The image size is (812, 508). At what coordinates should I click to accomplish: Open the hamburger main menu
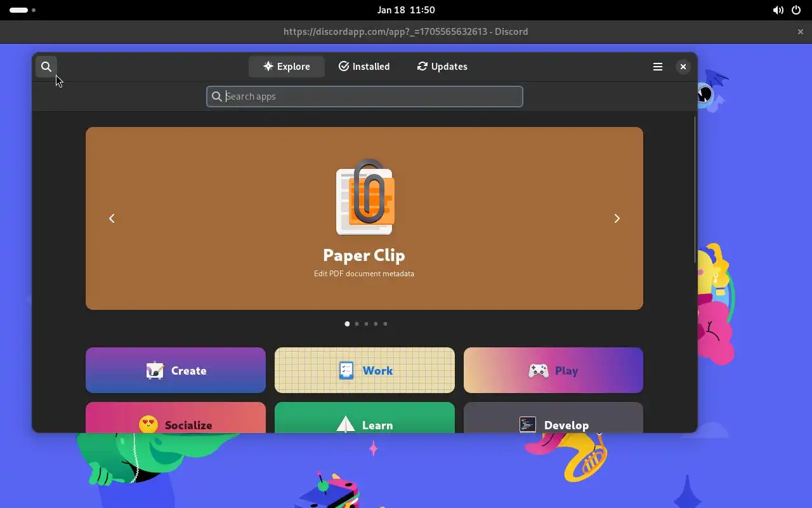tap(658, 67)
